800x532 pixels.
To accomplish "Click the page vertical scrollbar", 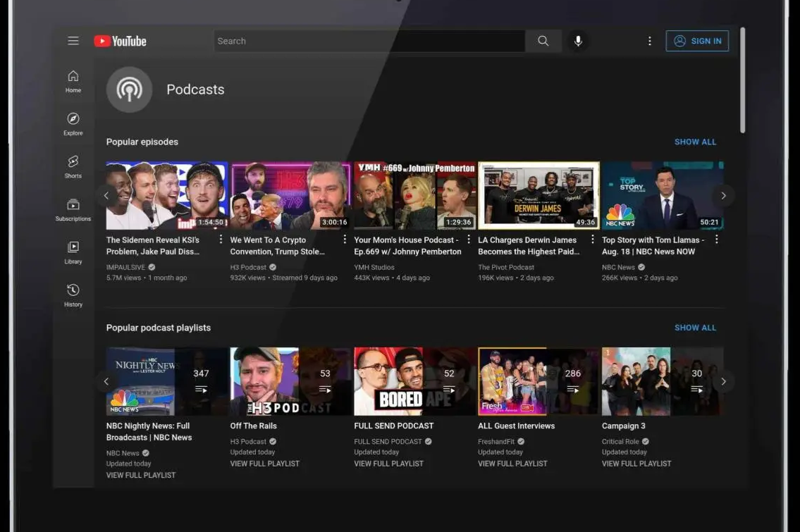I will pos(742,80).
